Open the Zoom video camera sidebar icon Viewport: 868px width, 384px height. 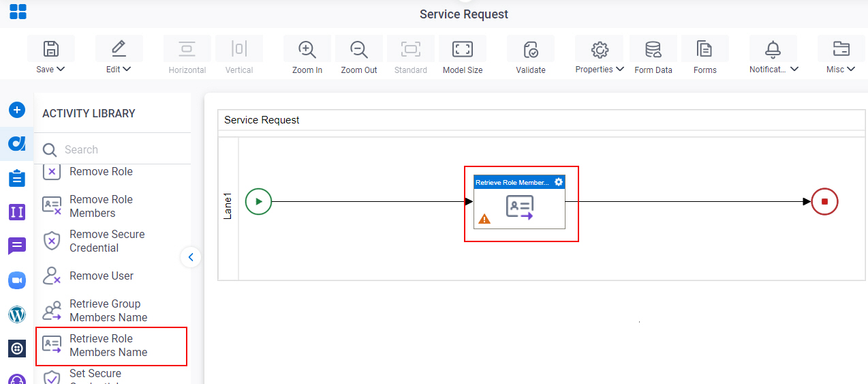tap(17, 280)
